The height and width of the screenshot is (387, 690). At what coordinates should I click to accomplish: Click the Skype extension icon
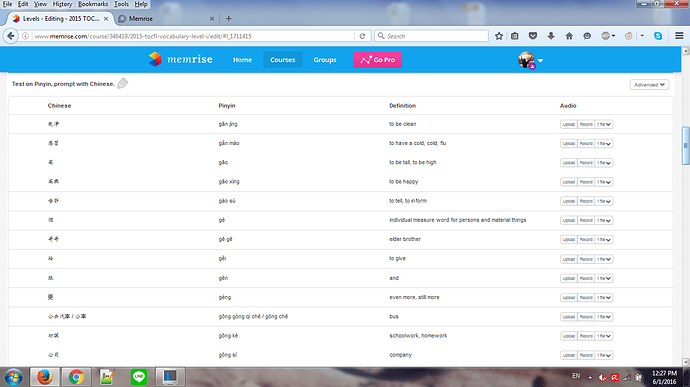click(x=658, y=36)
